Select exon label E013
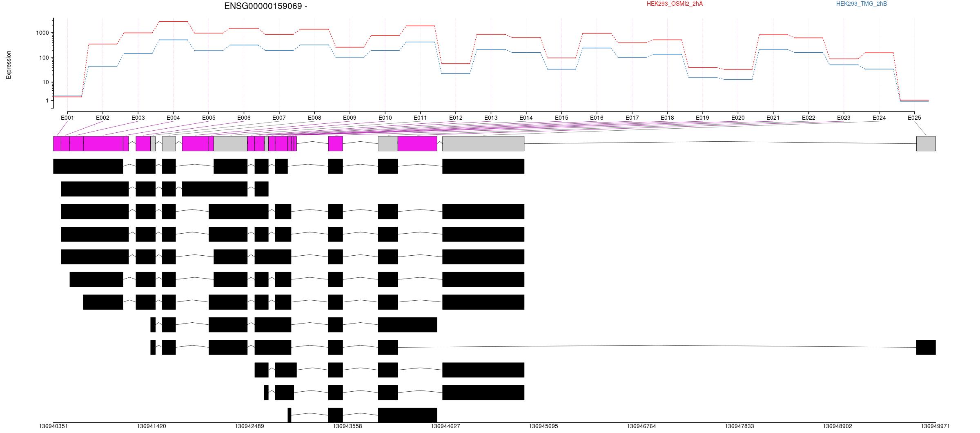The height and width of the screenshot is (433, 980). (x=491, y=118)
